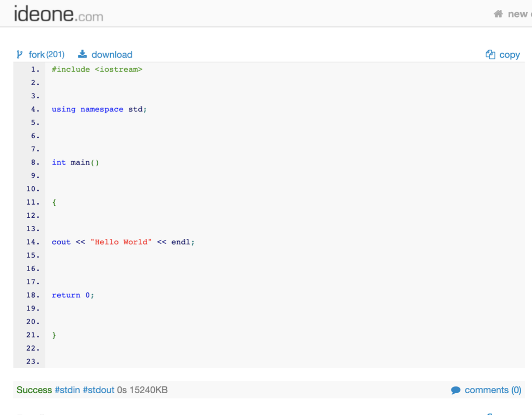Select the download text link
This screenshot has height=415, width=532.
[x=112, y=55]
